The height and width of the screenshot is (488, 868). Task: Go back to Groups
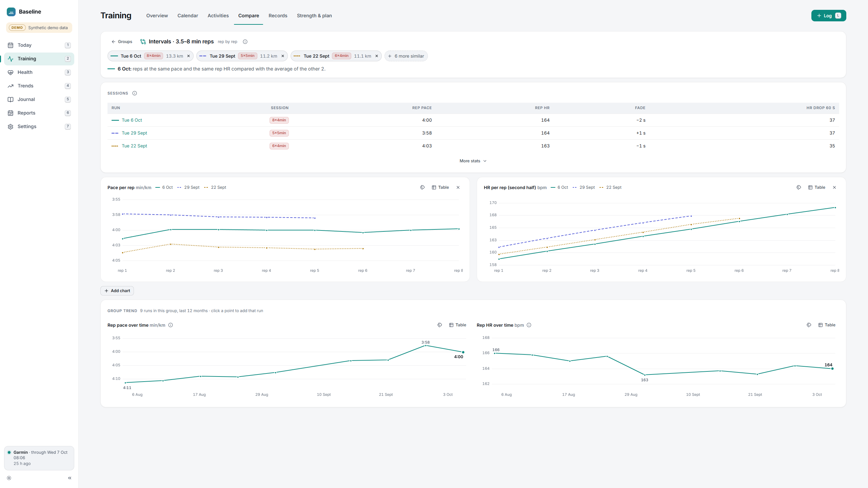click(x=122, y=42)
